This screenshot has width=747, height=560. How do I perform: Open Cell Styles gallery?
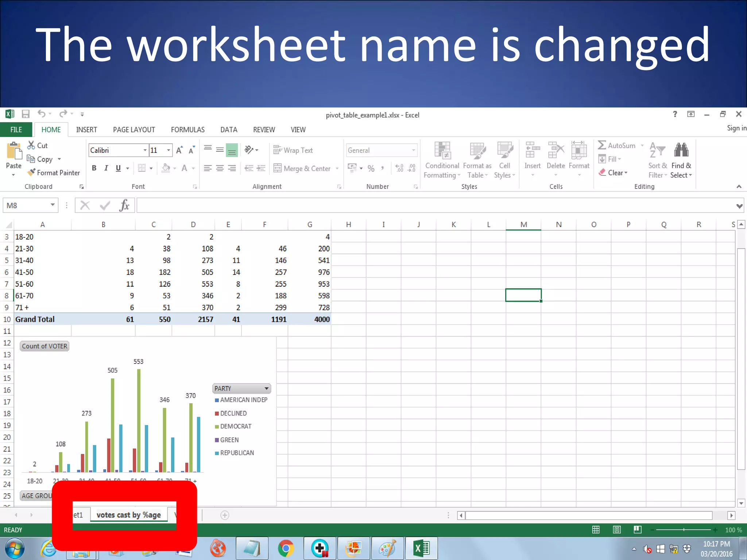pos(504,160)
